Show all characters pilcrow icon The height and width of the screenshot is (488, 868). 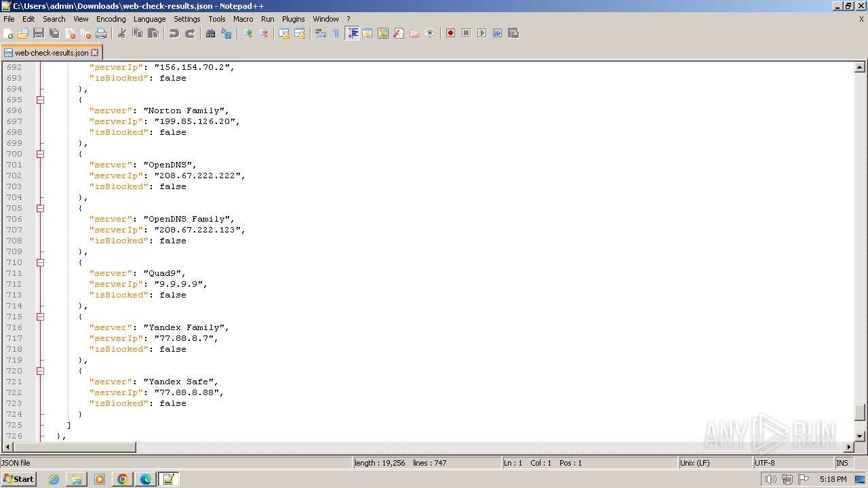[336, 33]
